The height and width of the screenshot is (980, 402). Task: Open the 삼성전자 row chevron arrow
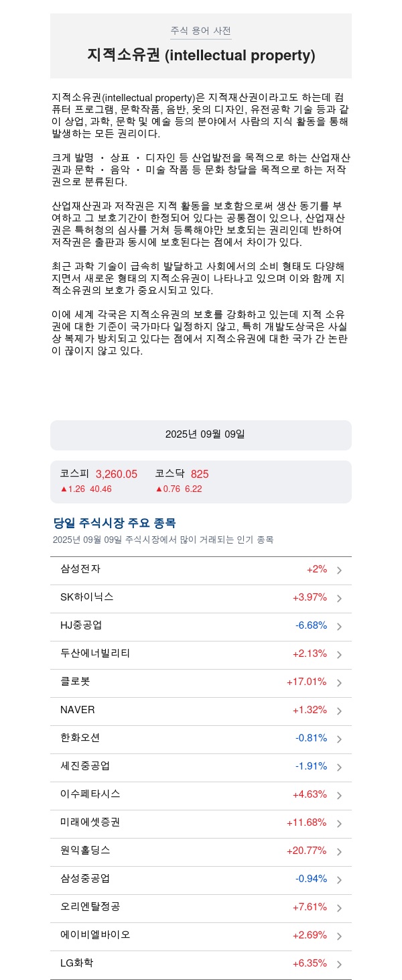(339, 570)
